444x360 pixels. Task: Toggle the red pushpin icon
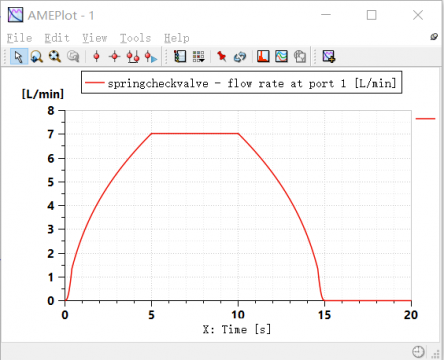point(221,56)
